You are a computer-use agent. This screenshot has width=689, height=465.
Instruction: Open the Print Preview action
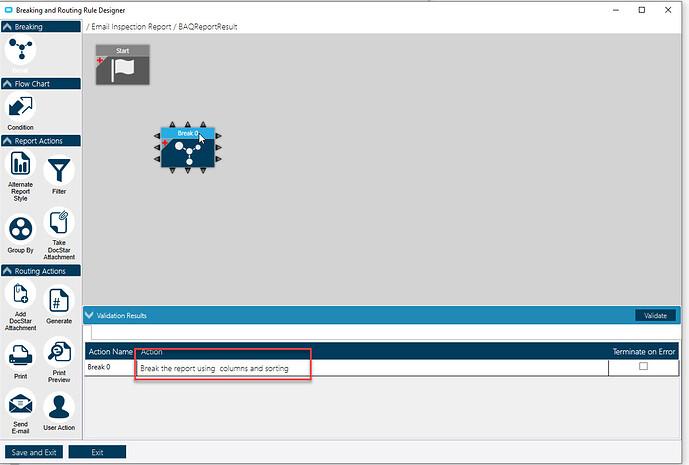(x=59, y=352)
